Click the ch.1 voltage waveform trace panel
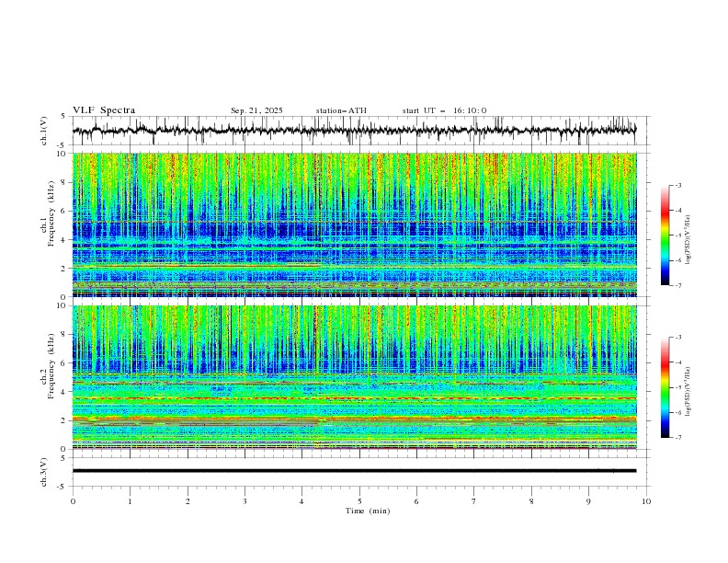The image size is (728, 563). (x=354, y=131)
